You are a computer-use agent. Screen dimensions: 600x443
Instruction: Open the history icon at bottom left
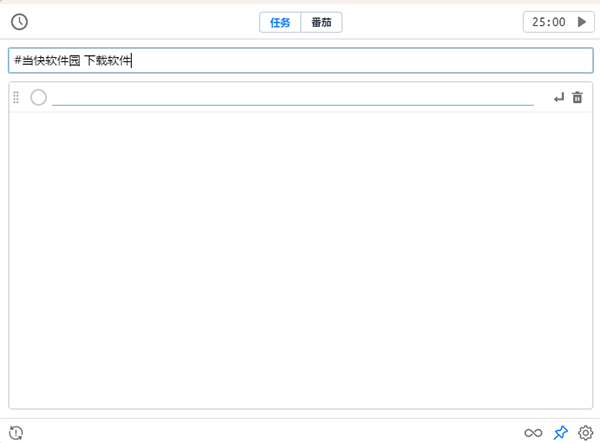click(16, 432)
